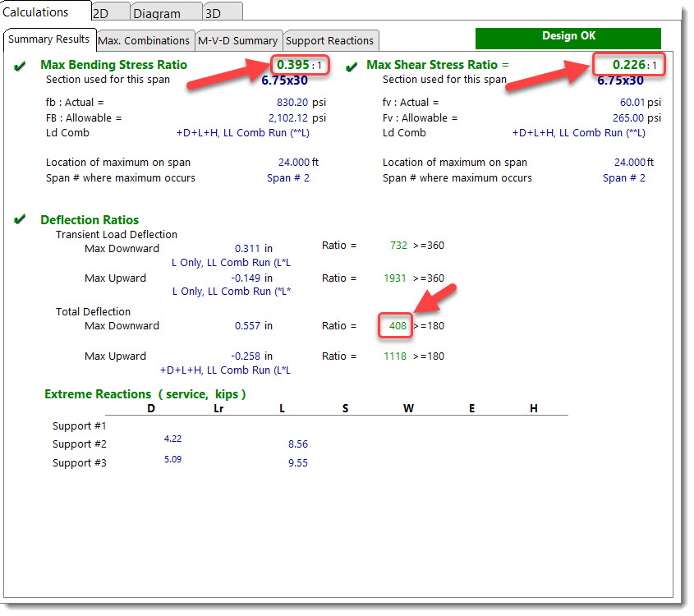694x616 pixels.
Task: Select the 408 total deflection ratio
Action: (398, 326)
